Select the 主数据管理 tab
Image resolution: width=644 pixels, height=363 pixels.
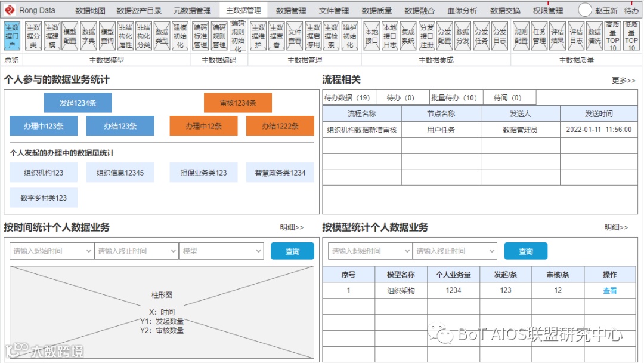pyautogui.click(x=243, y=10)
